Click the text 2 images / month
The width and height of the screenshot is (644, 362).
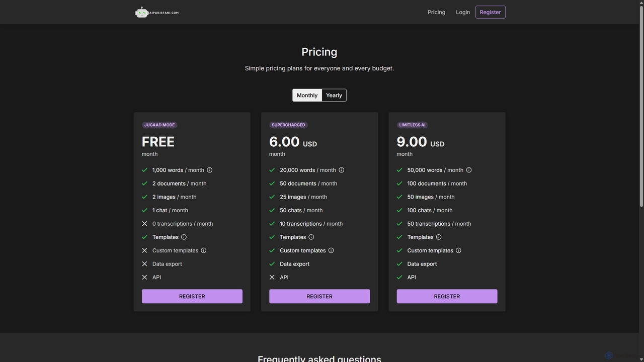tap(175, 197)
